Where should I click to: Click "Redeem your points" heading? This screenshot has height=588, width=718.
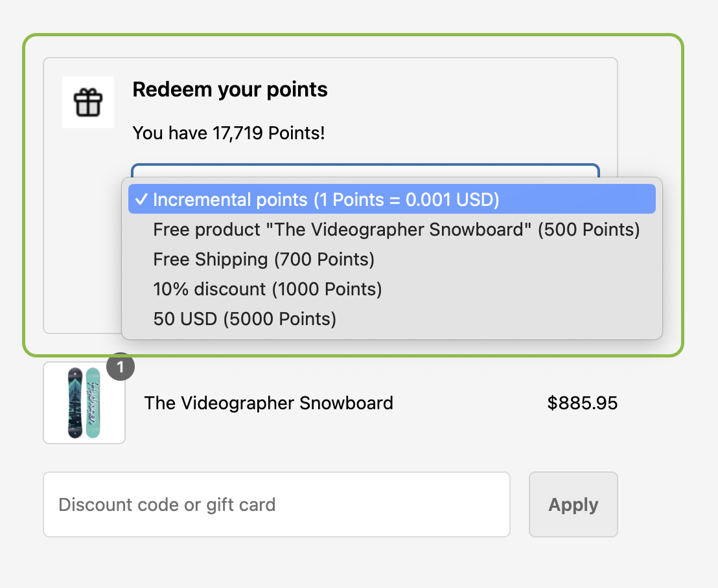coord(230,89)
